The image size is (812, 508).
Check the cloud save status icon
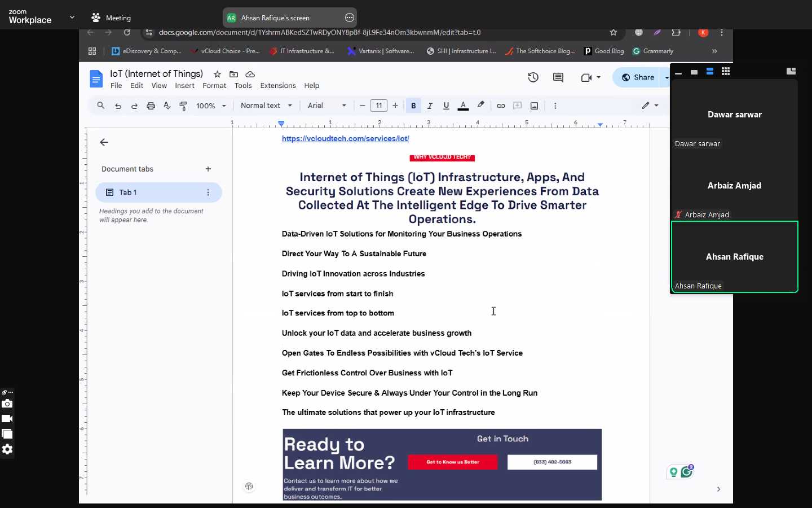click(x=250, y=74)
